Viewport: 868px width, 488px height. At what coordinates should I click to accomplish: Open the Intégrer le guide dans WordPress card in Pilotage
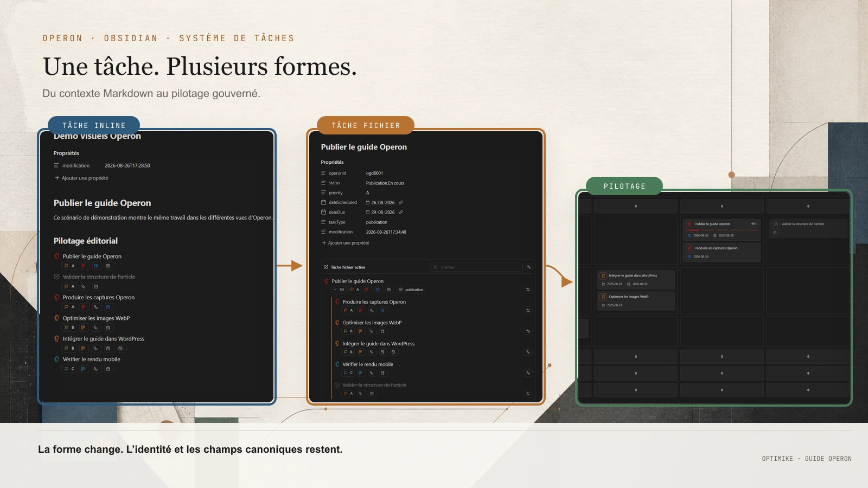pyautogui.click(x=635, y=279)
